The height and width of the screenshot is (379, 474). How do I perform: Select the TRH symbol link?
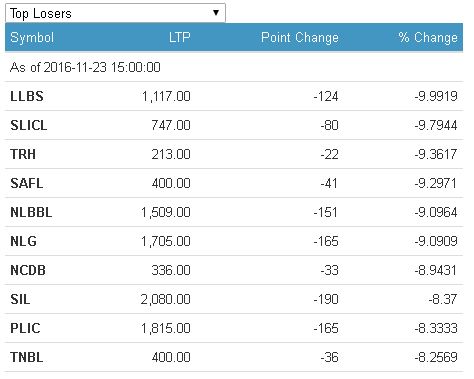[23, 154]
